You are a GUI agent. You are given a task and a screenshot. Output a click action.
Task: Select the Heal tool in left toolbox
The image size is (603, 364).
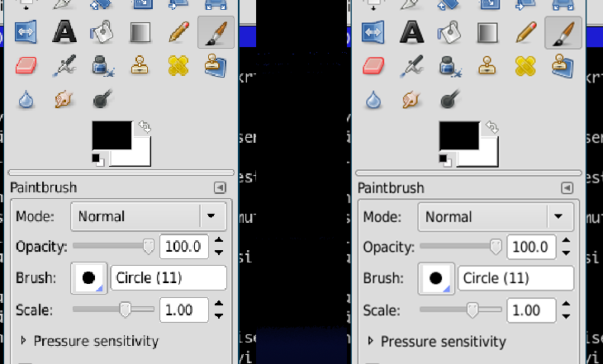tap(178, 65)
